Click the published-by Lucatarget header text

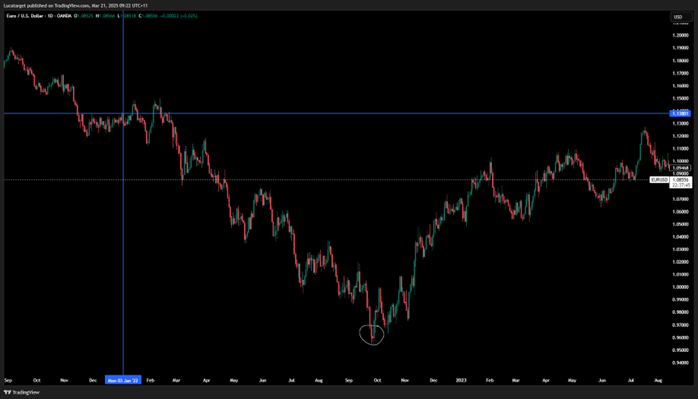pyautogui.click(x=76, y=5)
